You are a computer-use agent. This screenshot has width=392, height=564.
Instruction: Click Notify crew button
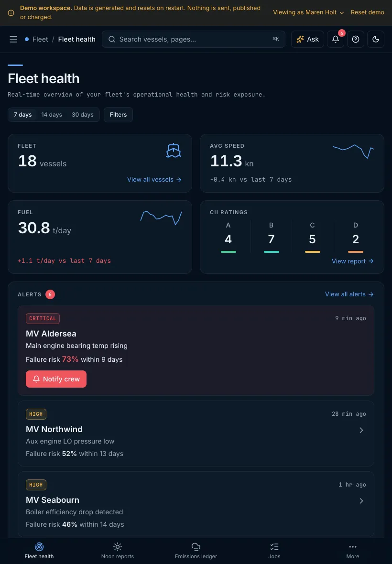click(x=56, y=379)
